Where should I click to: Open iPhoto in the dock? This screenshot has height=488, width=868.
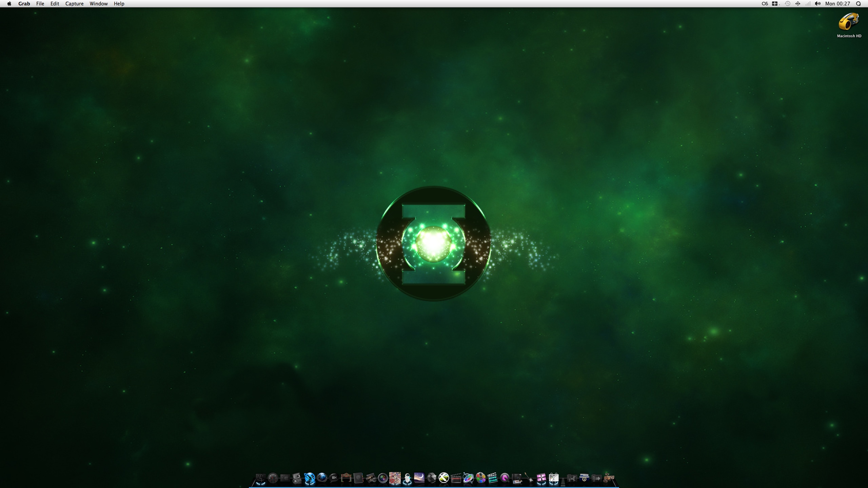371,478
